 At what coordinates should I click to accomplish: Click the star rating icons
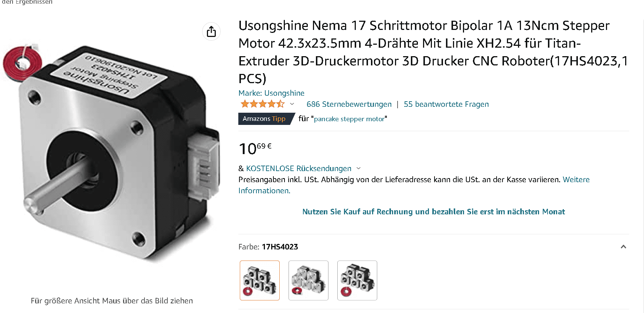click(263, 104)
